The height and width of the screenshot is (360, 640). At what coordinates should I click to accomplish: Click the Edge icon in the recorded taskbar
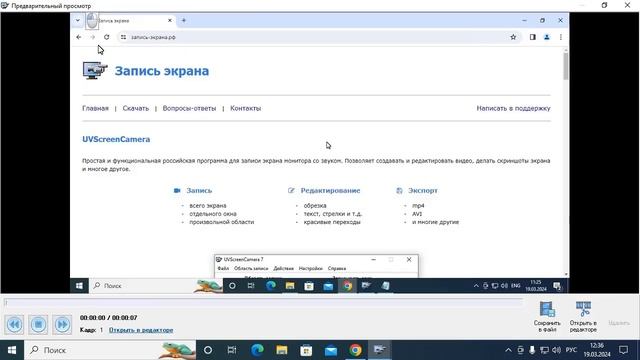(271, 286)
